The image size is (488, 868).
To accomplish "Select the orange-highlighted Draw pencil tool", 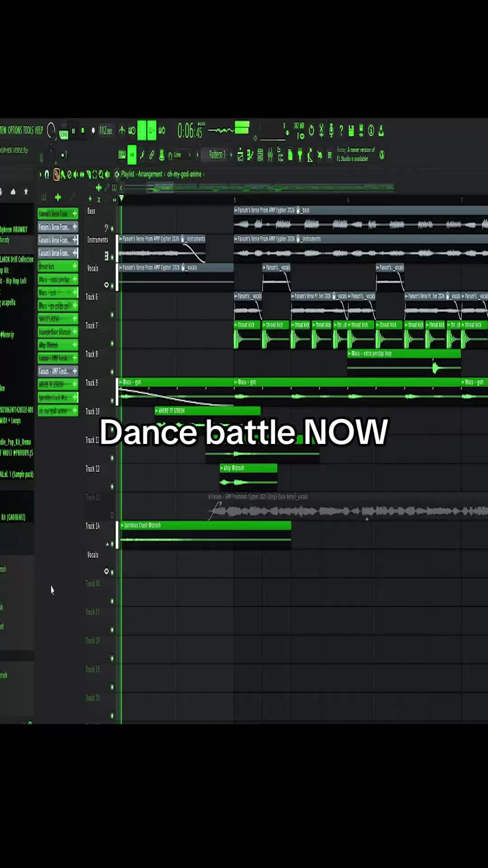I will tap(56, 174).
